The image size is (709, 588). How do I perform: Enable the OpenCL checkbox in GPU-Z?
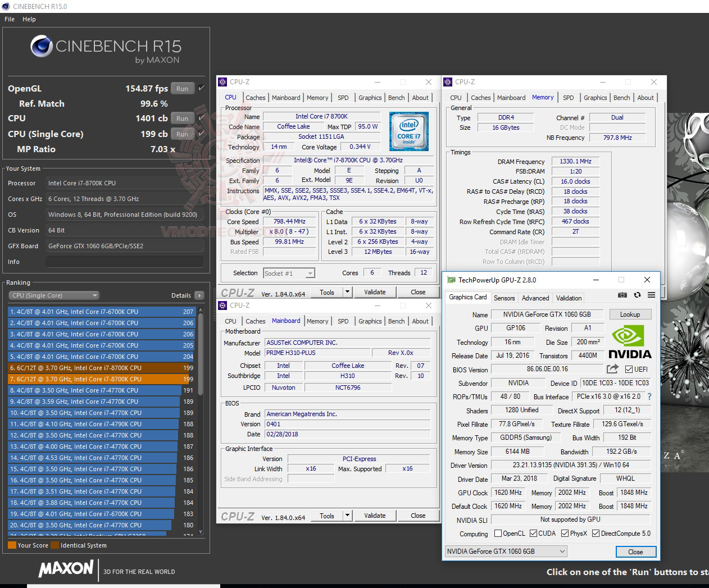(x=498, y=533)
